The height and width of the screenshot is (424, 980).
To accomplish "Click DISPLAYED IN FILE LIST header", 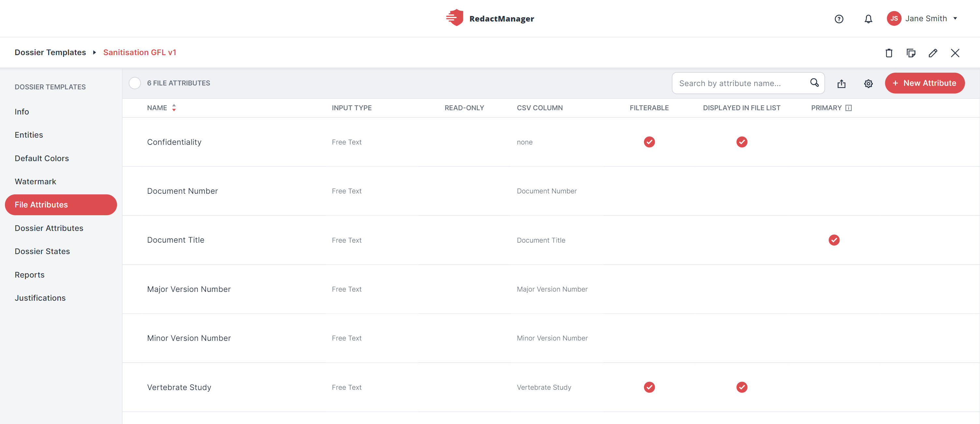I will coord(741,108).
